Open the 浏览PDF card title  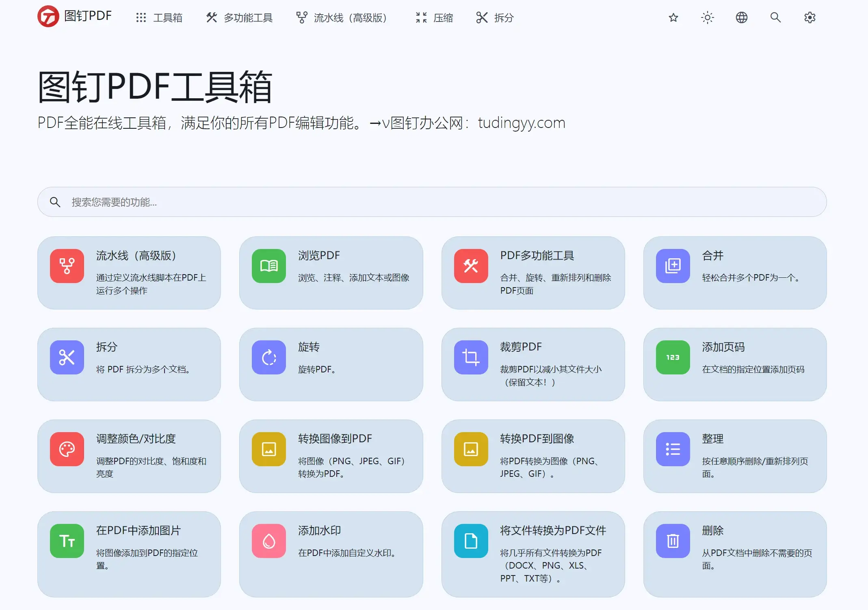(319, 255)
